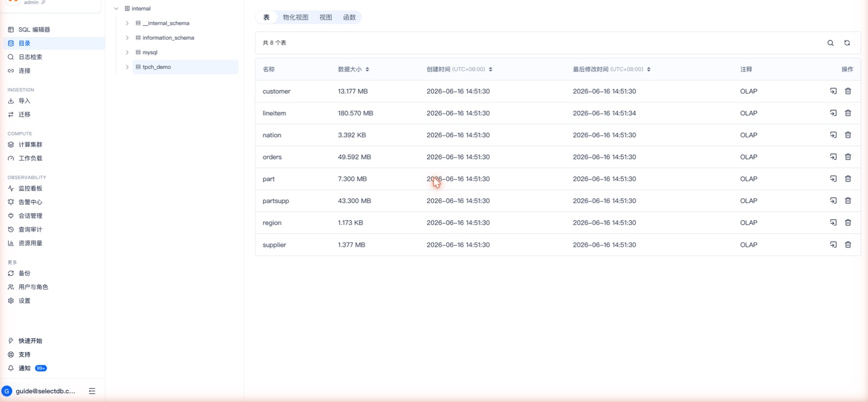The width and height of the screenshot is (868, 402).
Task: Click the 共 8 个表 count text
Action: [x=274, y=43]
